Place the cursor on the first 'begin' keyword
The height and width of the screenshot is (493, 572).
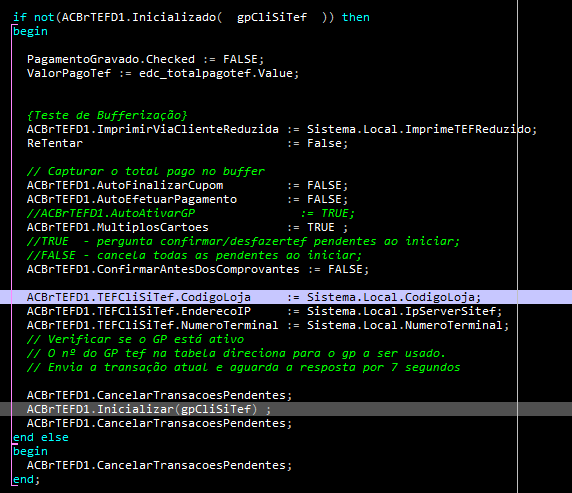click(30, 31)
